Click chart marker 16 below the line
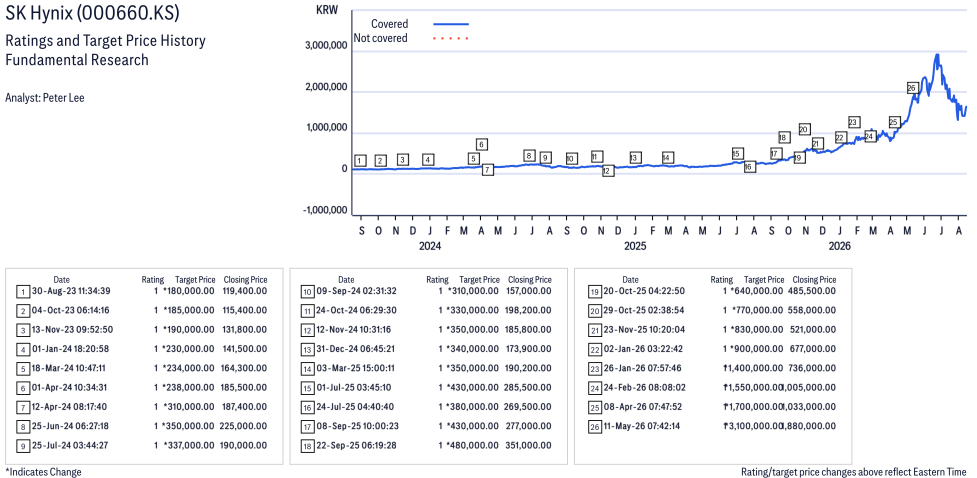The width and height of the screenshot is (977, 478). click(750, 166)
